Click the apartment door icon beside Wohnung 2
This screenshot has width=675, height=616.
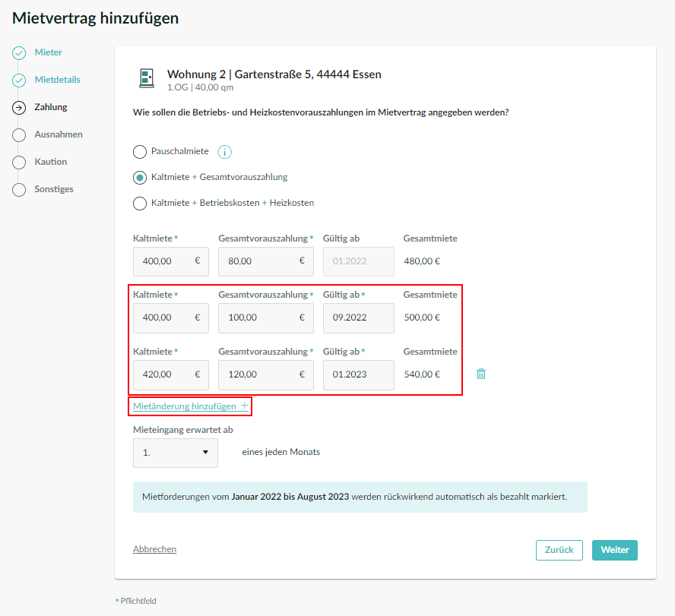(x=147, y=78)
